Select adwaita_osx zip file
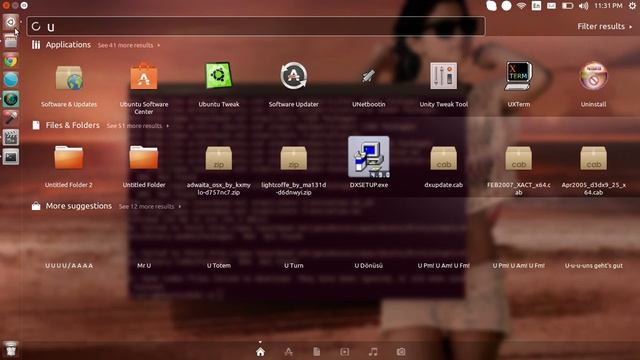Image resolution: width=640 pixels, height=360 pixels. [x=219, y=158]
